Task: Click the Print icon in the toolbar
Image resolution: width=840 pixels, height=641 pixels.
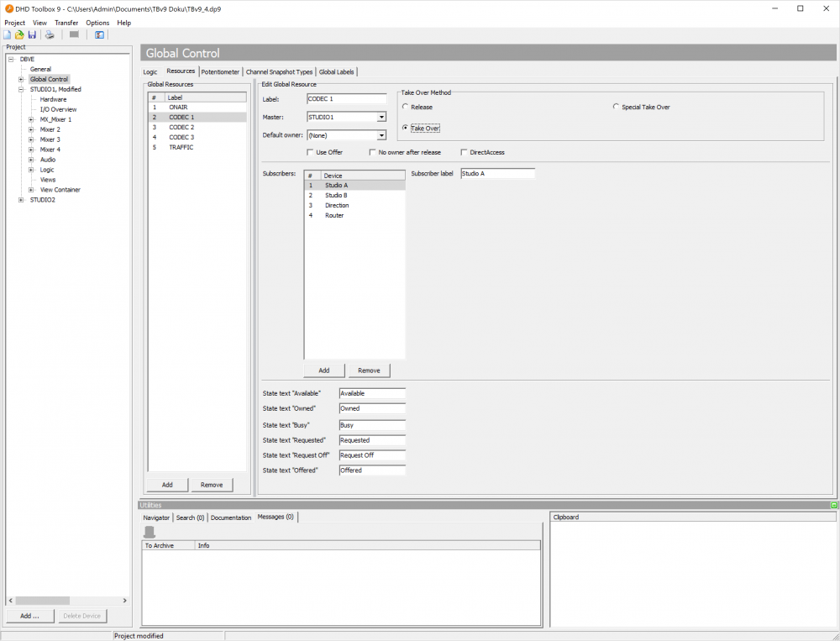Action: pos(49,34)
